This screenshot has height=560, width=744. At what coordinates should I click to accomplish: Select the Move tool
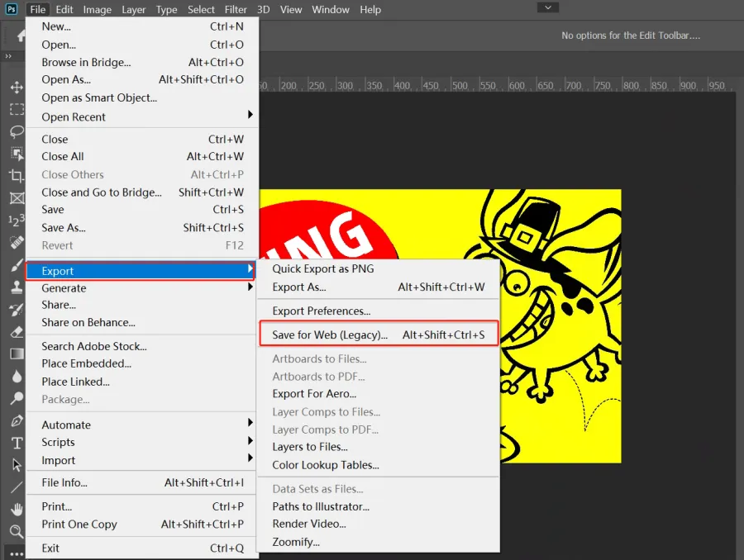point(16,88)
